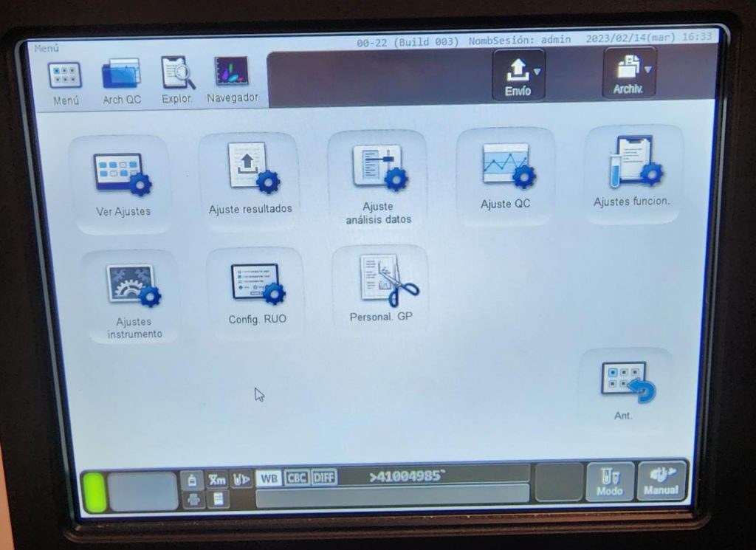
Task: Click the "00-22 (Build 003)" version text
Action: [x=408, y=42]
